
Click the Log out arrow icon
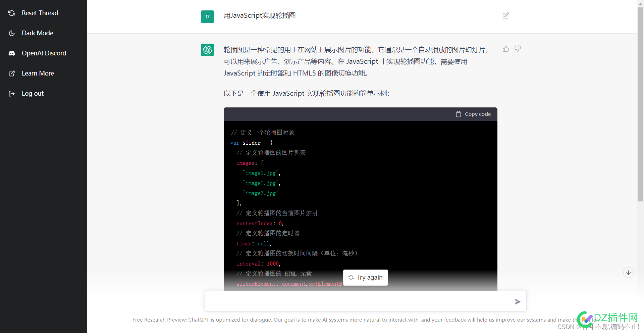[12, 94]
